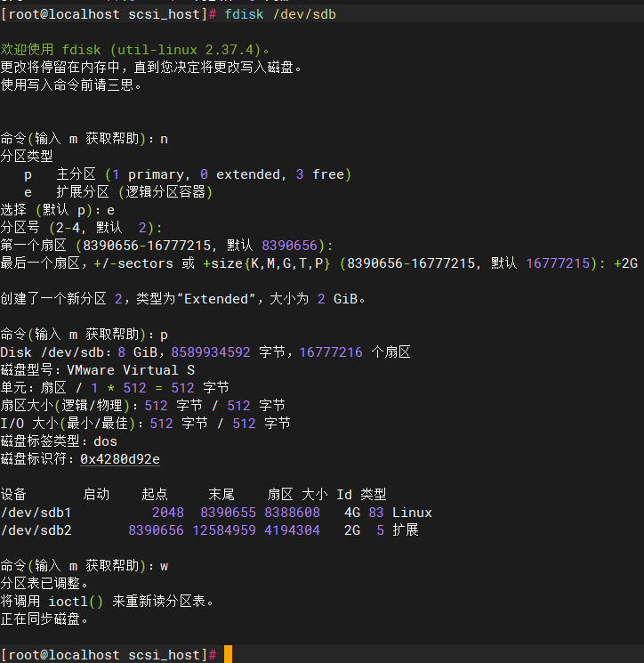
Task: Click the underlined identifier '0x4280d92e'
Action: [120, 459]
